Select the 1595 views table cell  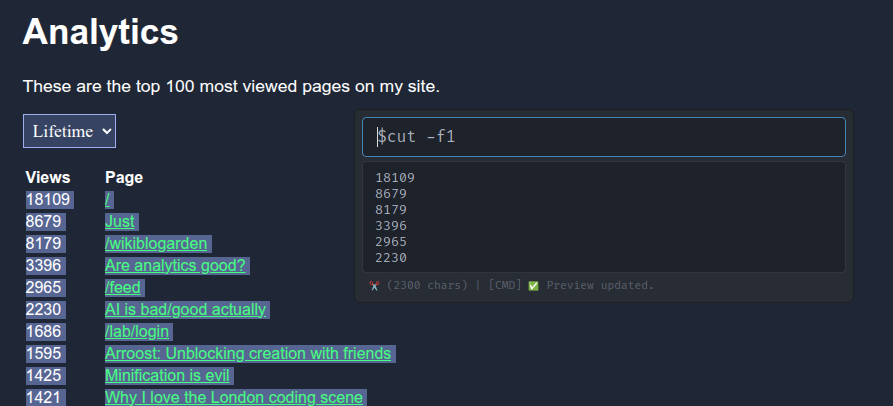pos(43,354)
